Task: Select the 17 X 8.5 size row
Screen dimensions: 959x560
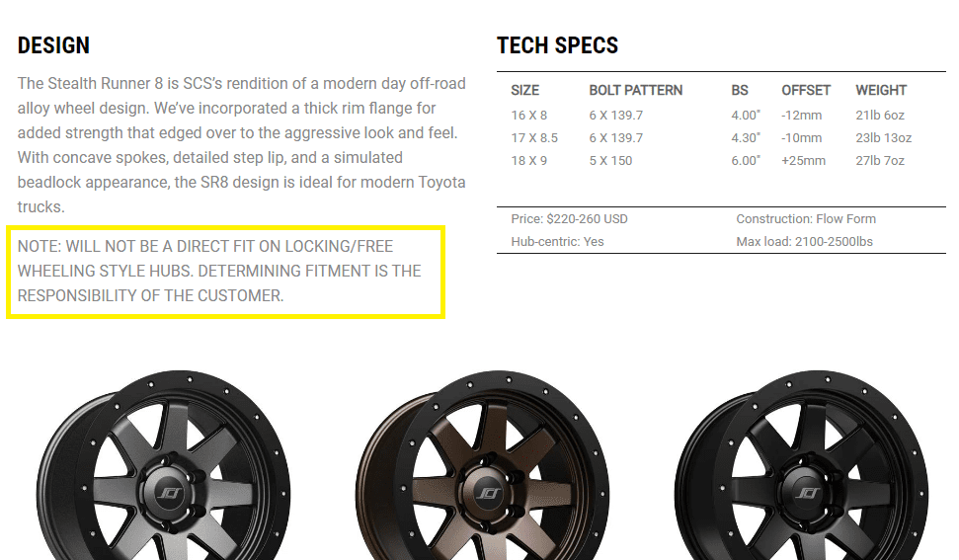Action: [534, 138]
